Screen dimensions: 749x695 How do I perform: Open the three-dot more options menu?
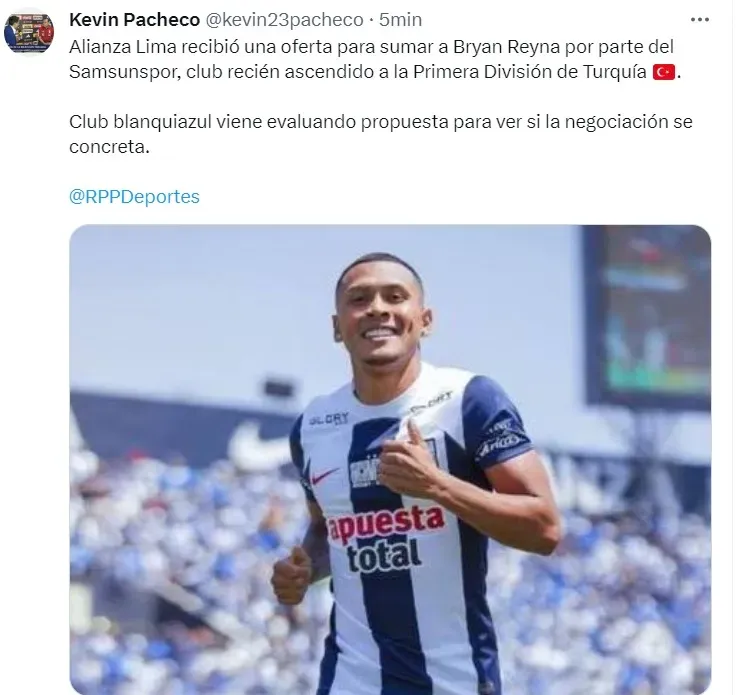[x=699, y=20]
